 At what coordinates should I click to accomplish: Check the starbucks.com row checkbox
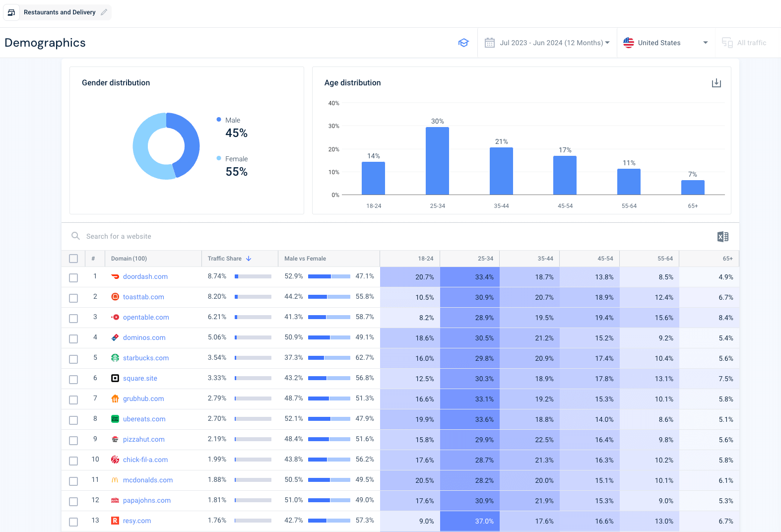click(x=73, y=359)
